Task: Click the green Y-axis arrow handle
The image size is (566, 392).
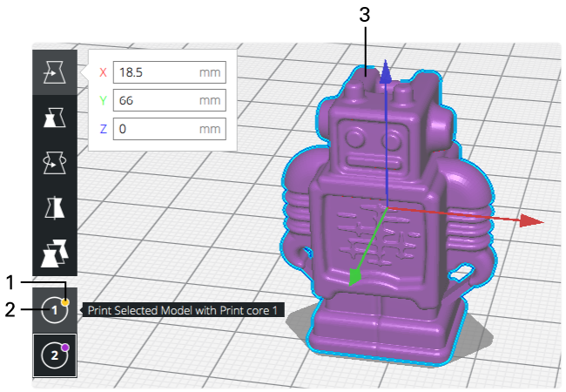Action: pos(354,278)
